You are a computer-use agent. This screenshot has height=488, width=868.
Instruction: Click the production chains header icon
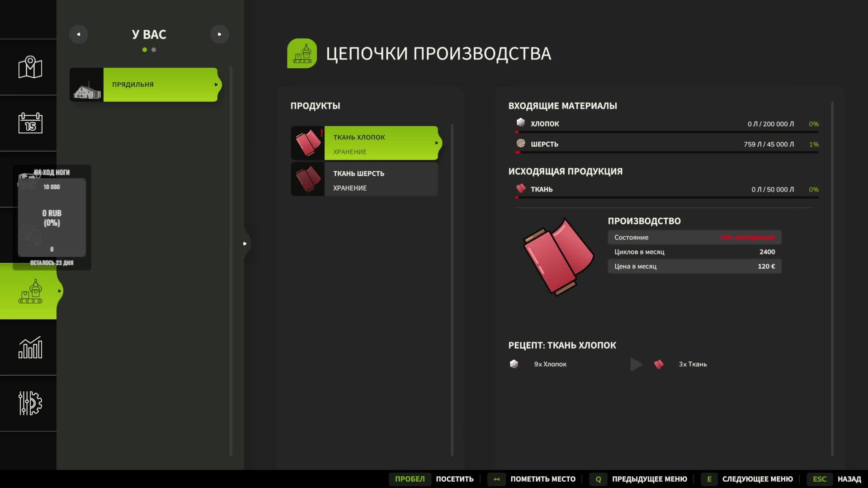tap(302, 53)
